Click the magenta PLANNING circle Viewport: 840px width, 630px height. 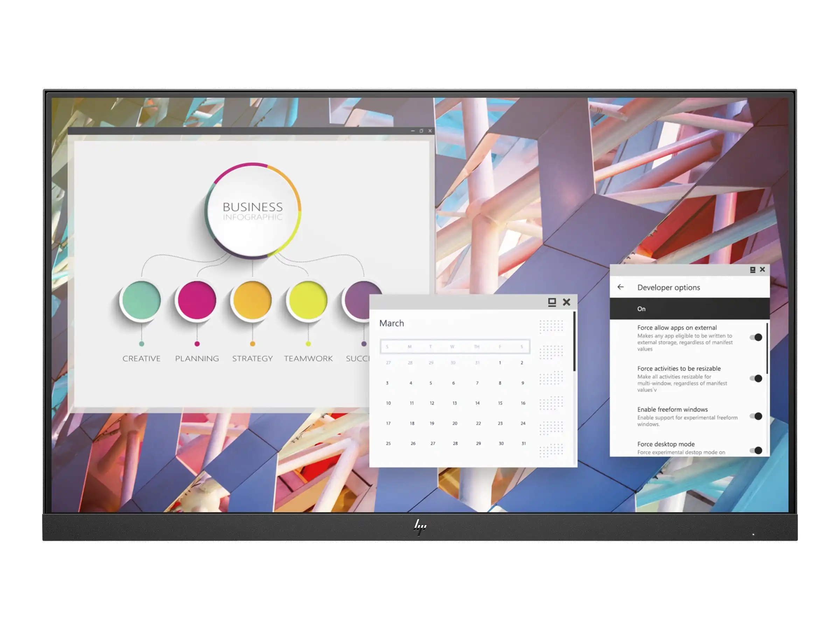tap(197, 300)
